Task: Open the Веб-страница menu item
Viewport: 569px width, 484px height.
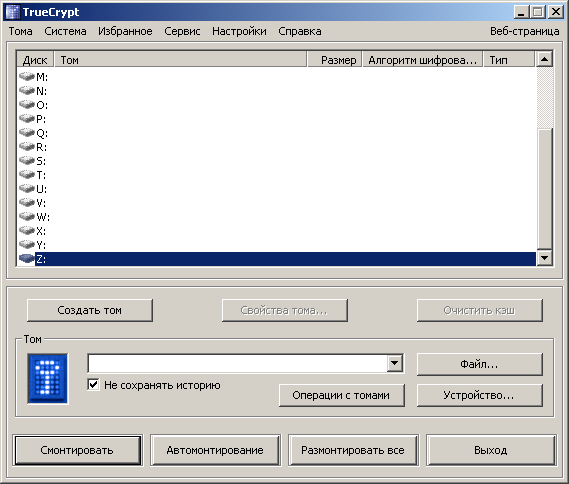Action: pos(524,31)
